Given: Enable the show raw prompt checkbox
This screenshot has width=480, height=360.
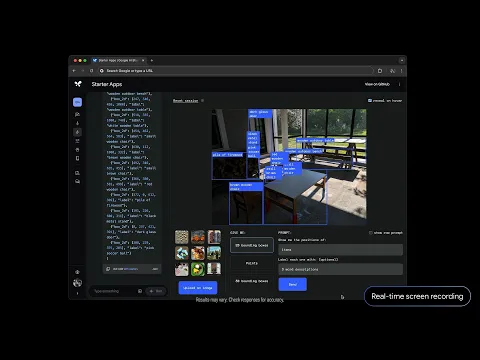Looking at the screenshot, I should click(x=371, y=233).
